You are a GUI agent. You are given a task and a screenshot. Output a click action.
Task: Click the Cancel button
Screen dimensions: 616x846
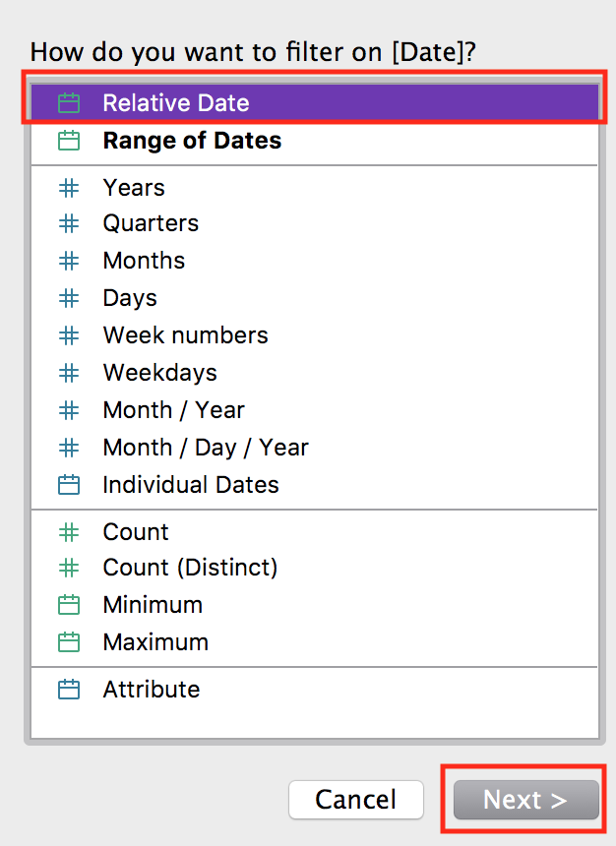point(356,800)
